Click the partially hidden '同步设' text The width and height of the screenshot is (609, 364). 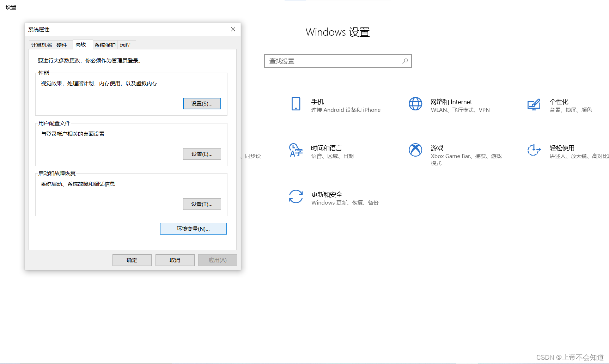pyautogui.click(x=253, y=156)
